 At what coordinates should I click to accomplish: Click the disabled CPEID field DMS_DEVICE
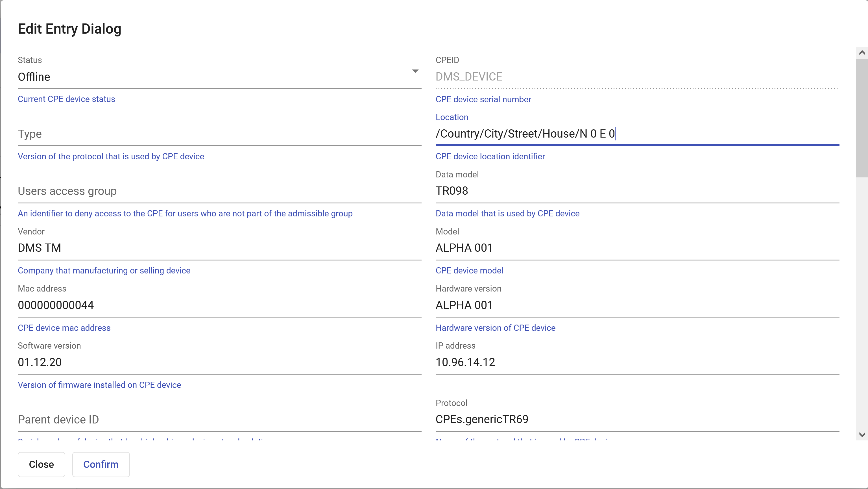(x=637, y=77)
